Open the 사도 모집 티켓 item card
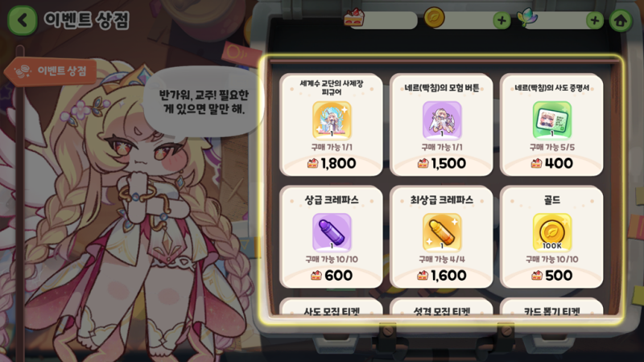This screenshot has width=644, height=362. tap(332, 307)
